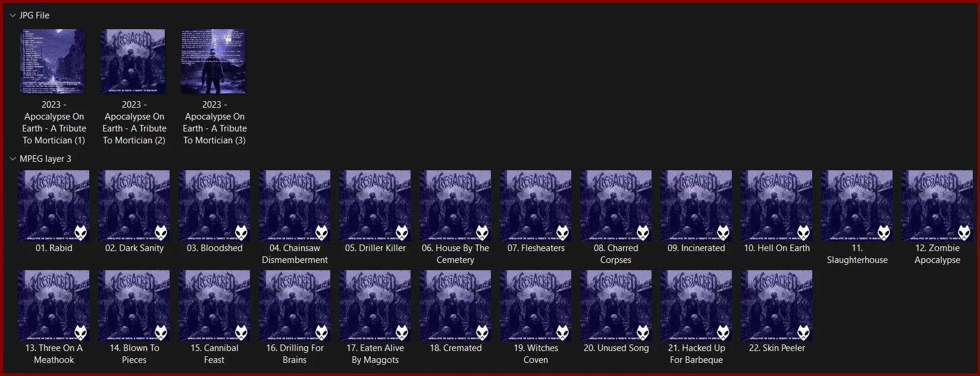This screenshot has width=980, height=376.
Task: Click the file name '18. Cremated'
Action: [455, 348]
